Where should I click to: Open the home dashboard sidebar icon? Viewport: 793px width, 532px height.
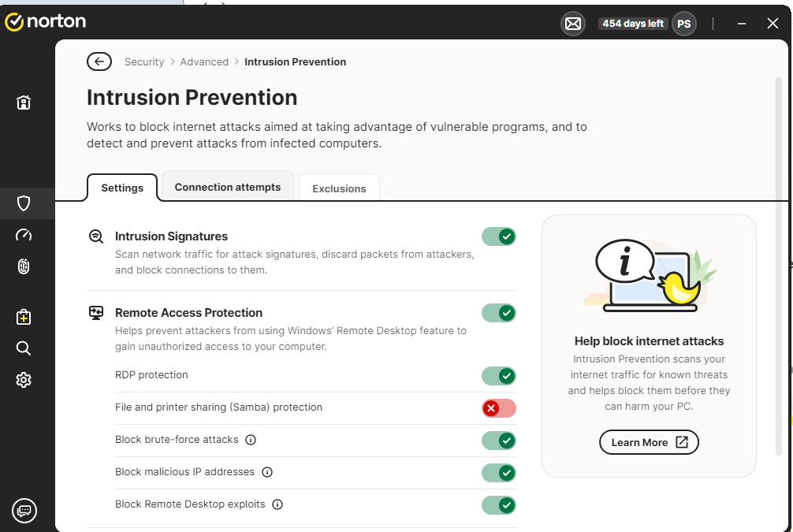pyautogui.click(x=24, y=102)
